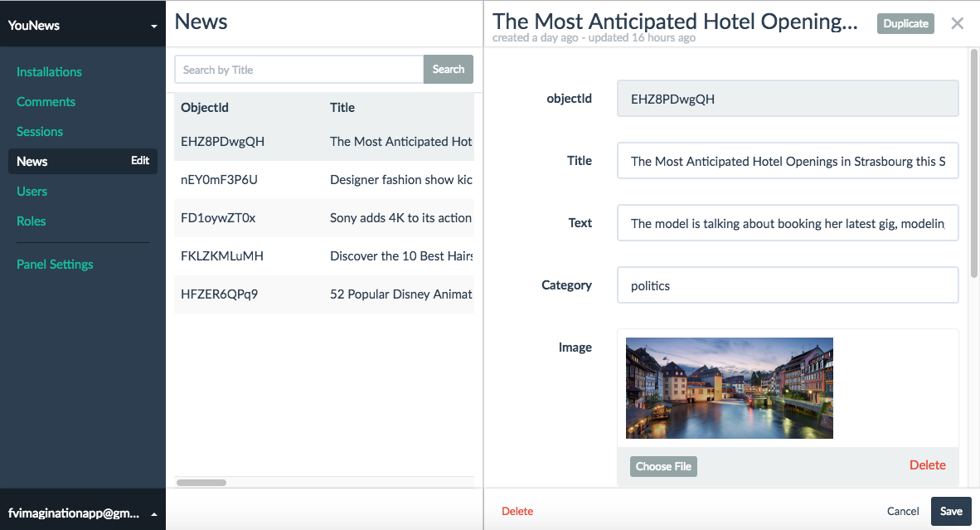Click the Choose File button
Screen dimensions: 980x530
(x=663, y=466)
